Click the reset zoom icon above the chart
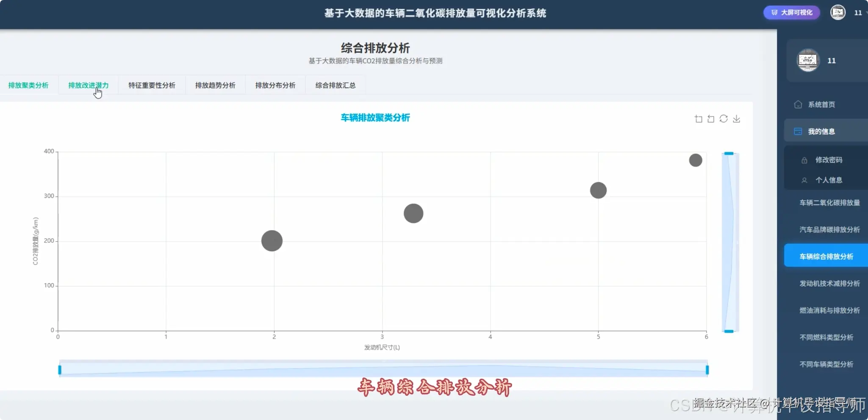The width and height of the screenshot is (868, 420). [710, 119]
